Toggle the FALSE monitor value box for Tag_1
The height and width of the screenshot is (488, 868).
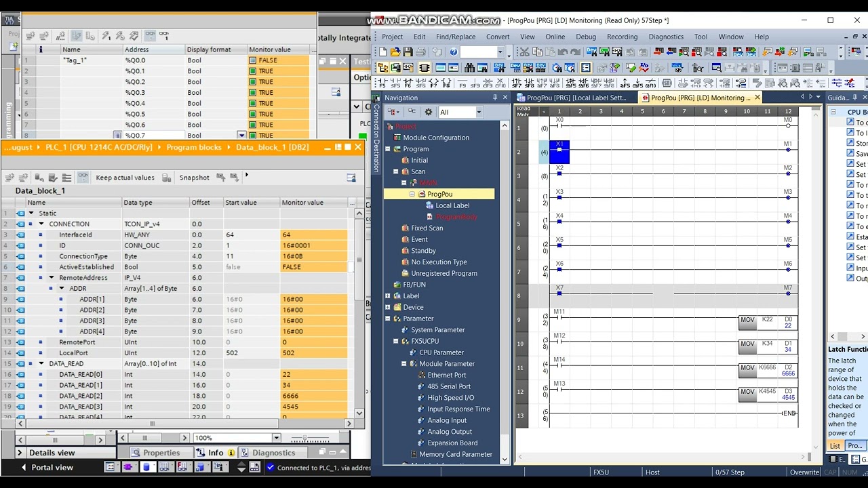coord(254,60)
